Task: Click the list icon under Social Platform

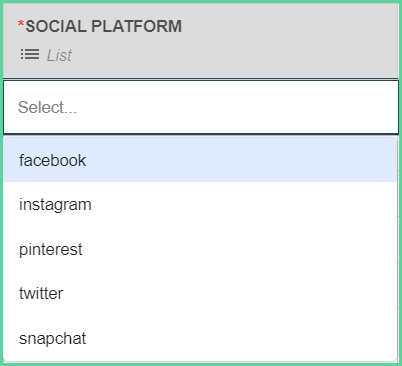Action: (30, 54)
